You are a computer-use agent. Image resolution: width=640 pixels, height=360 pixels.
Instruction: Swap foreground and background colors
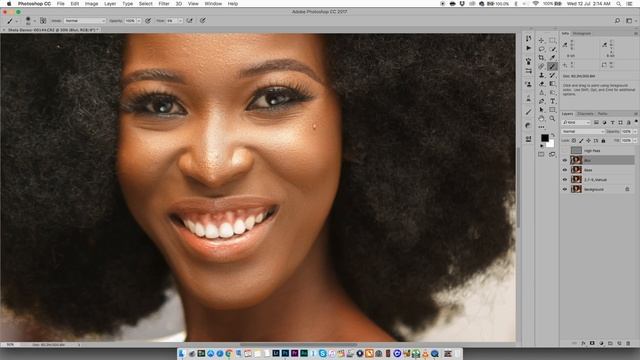(553, 134)
